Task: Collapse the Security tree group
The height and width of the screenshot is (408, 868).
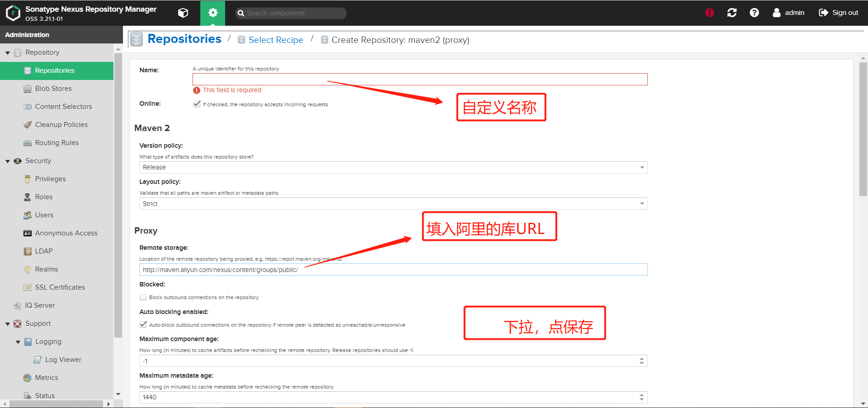Action: (x=8, y=161)
